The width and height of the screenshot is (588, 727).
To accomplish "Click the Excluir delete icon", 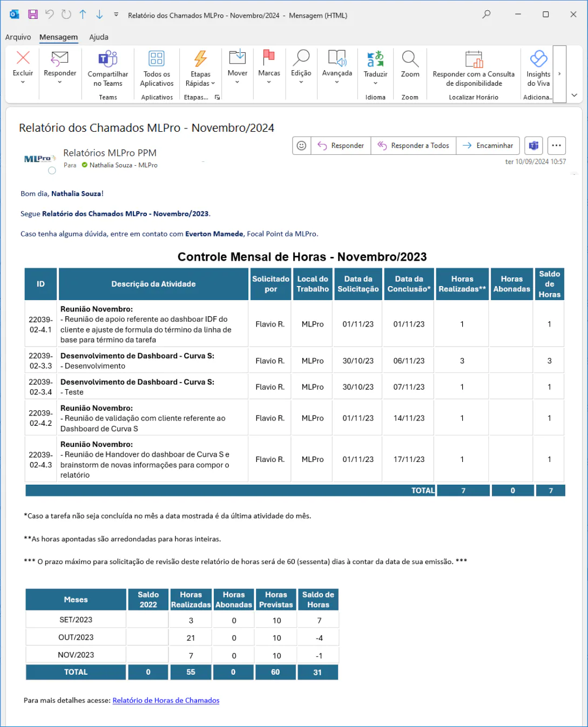I will (23, 58).
